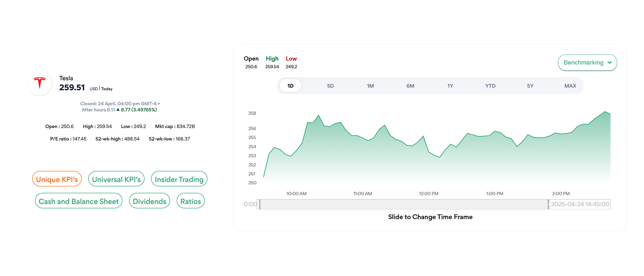View Insider Trading data

179,179
